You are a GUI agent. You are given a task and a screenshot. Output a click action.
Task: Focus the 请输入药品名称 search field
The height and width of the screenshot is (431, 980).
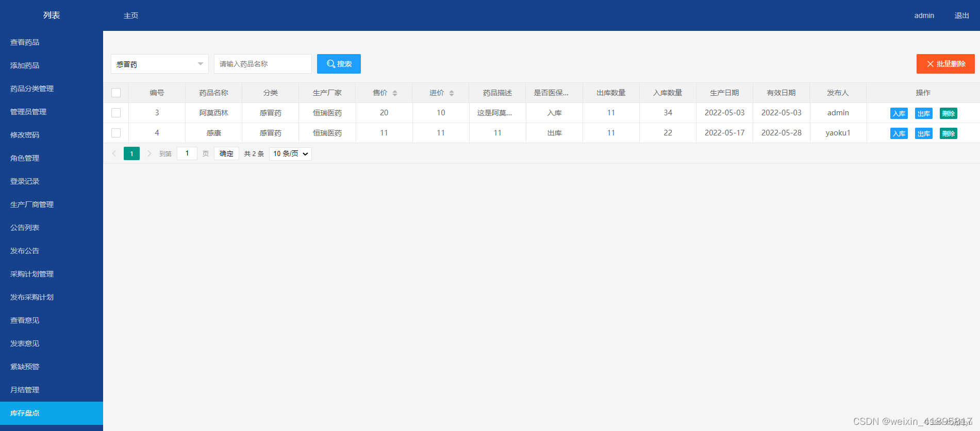tap(263, 64)
